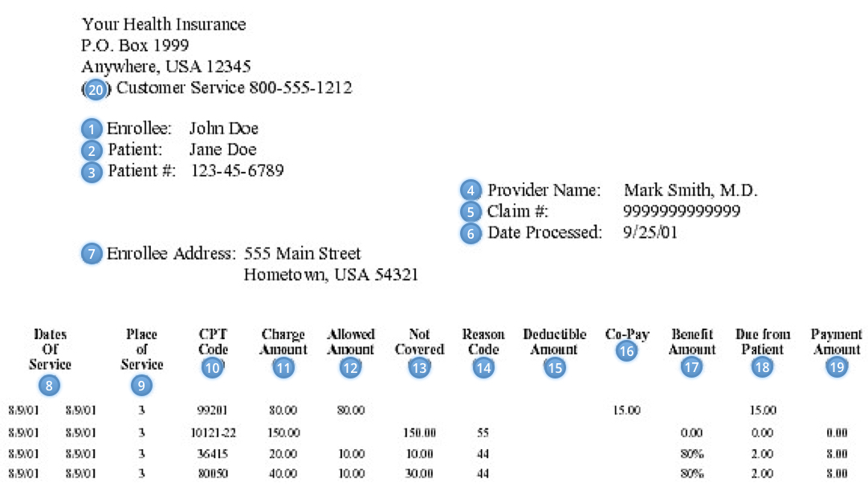The image size is (868, 499).
Task: Click marker 15 under Deductible Amount
Action: tap(554, 368)
